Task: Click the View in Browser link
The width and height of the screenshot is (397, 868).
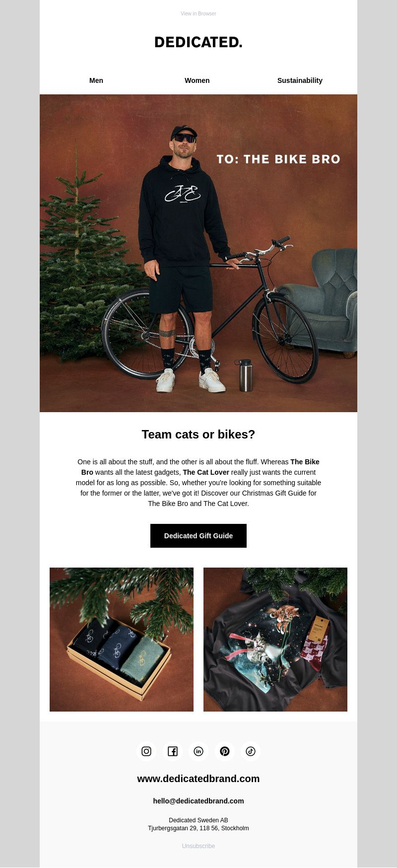Action: point(198,13)
